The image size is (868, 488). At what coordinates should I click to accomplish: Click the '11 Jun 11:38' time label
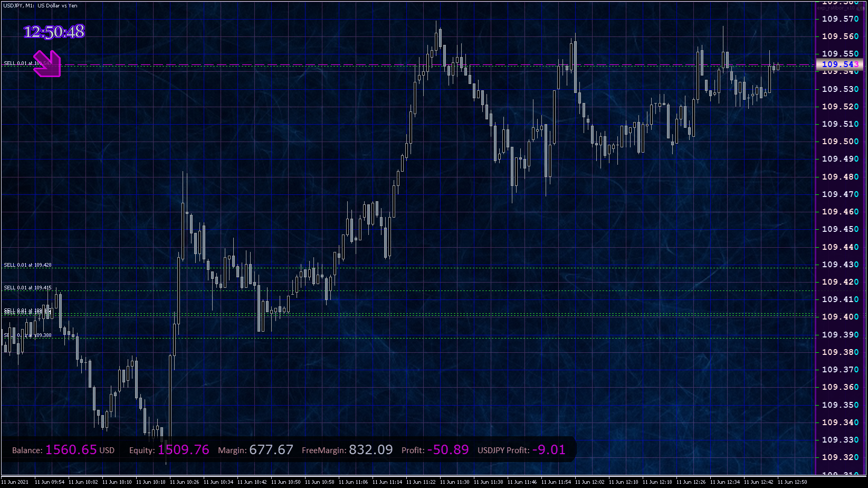[489, 482]
